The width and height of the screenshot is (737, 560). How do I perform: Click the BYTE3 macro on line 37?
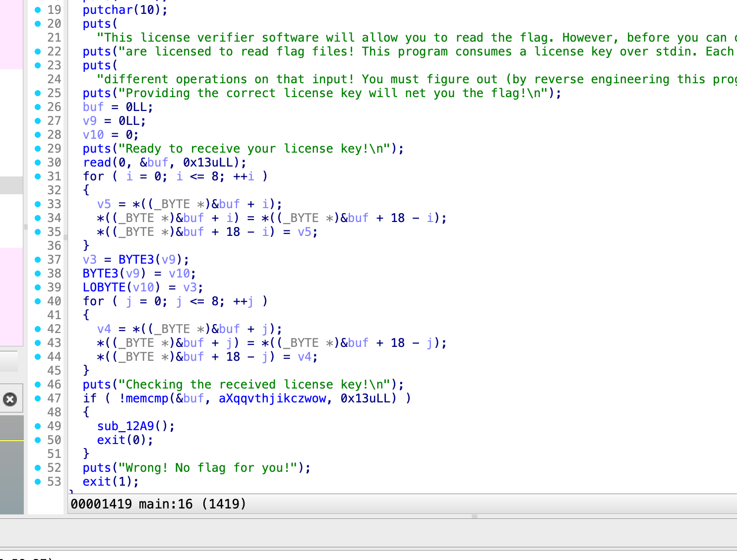point(136,260)
